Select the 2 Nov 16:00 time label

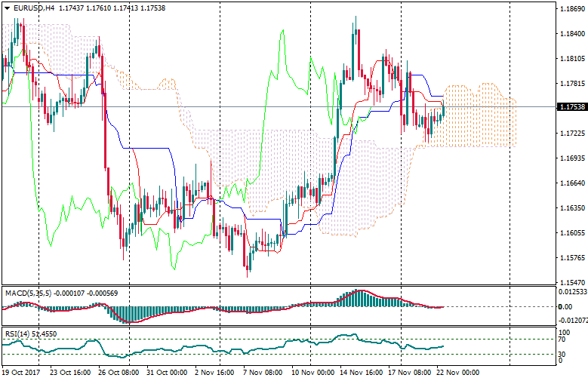(215, 372)
